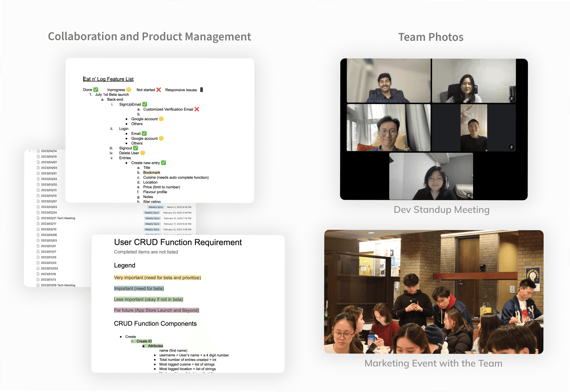Click the Weekly Sync tag dated March 3
This screenshot has height=392, width=570.
pyautogui.click(x=156, y=207)
